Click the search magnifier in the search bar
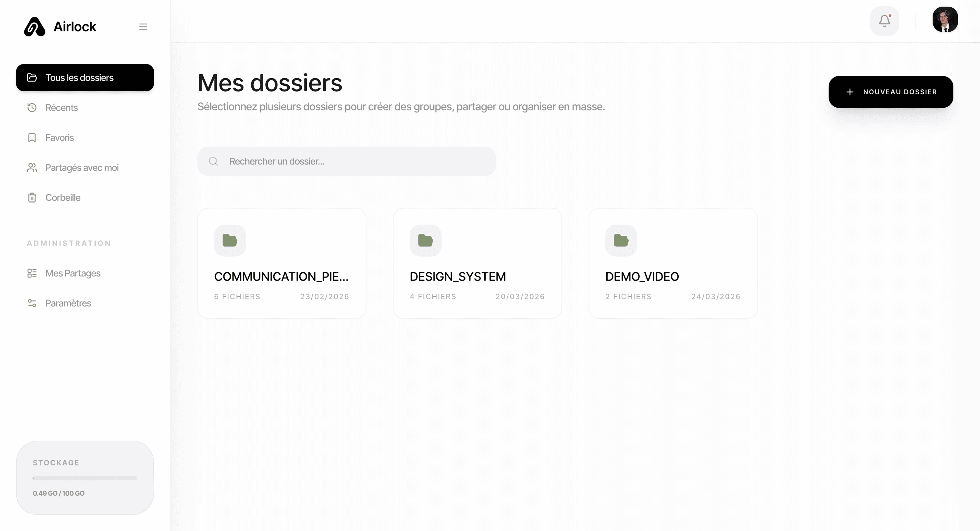The width and height of the screenshot is (980, 531). 213,161
